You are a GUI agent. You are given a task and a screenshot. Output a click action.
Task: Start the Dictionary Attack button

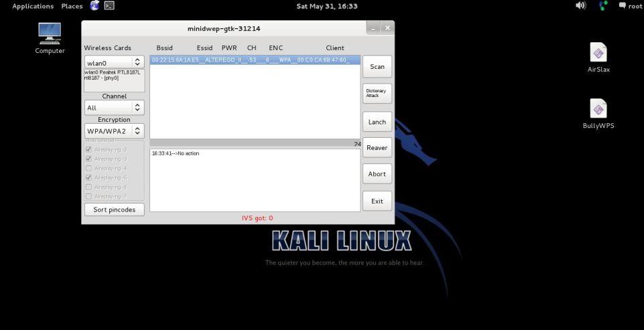pyautogui.click(x=377, y=94)
